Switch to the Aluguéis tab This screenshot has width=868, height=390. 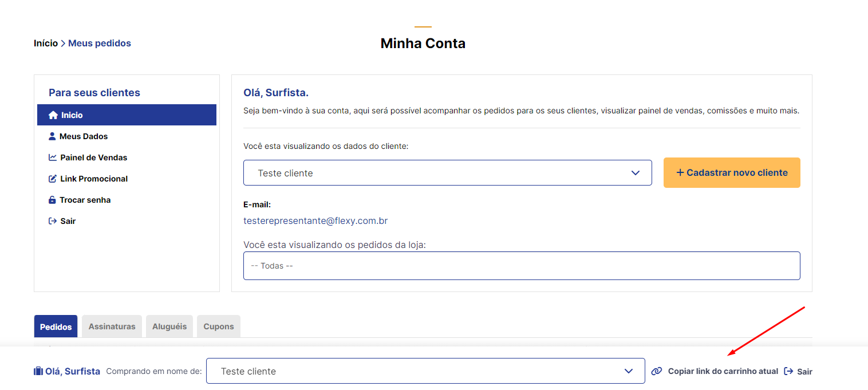click(169, 326)
